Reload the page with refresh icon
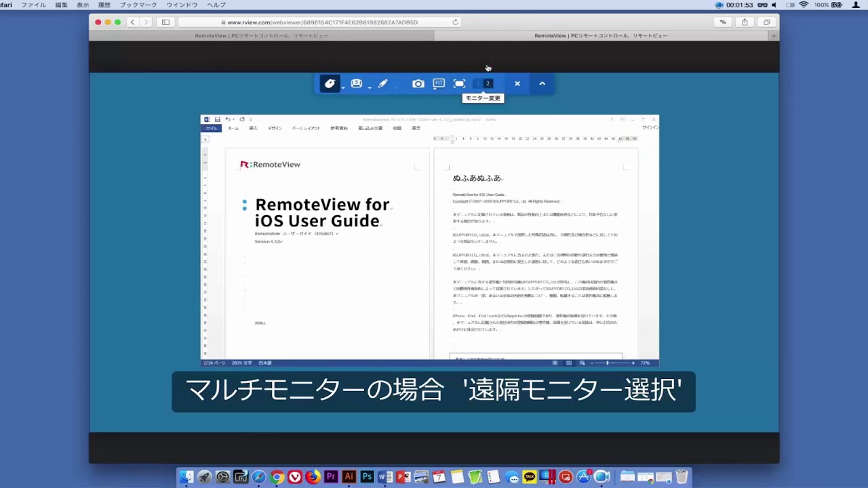 click(x=455, y=22)
